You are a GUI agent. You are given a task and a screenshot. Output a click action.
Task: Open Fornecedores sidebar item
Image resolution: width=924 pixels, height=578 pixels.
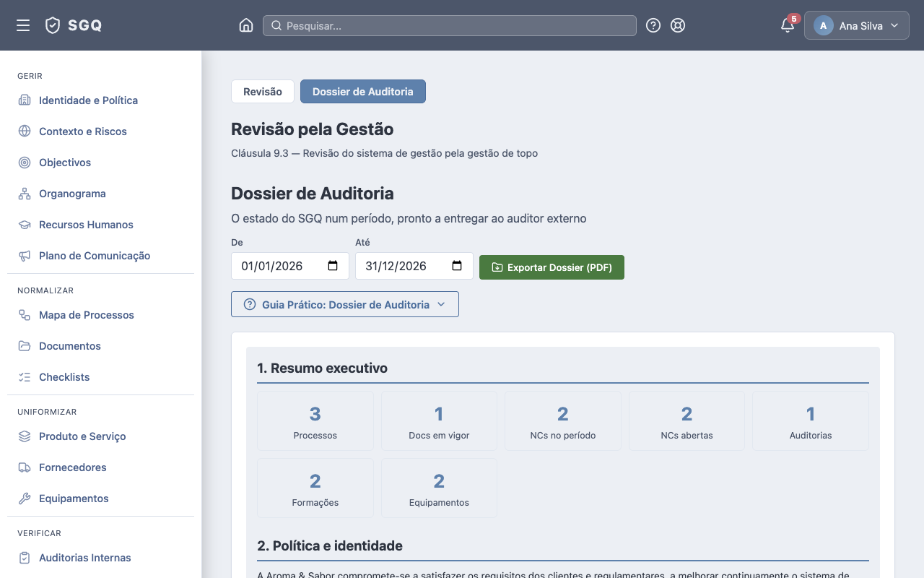(x=101, y=467)
